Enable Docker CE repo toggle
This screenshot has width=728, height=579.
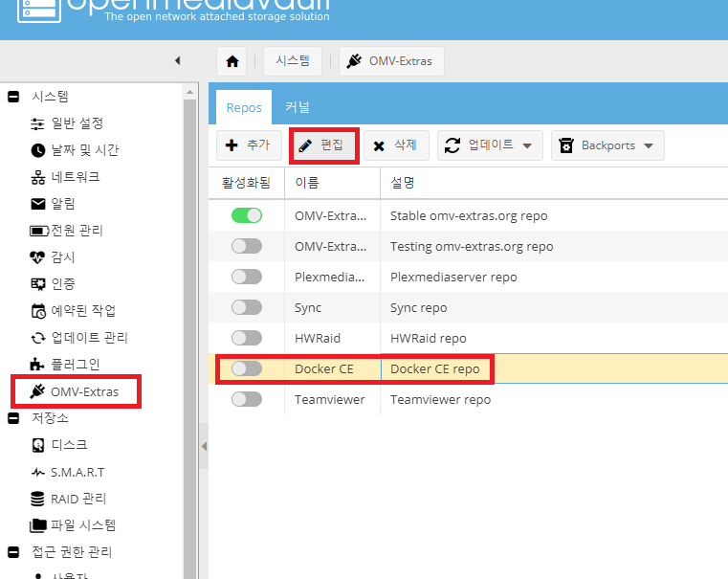coord(247,368)
